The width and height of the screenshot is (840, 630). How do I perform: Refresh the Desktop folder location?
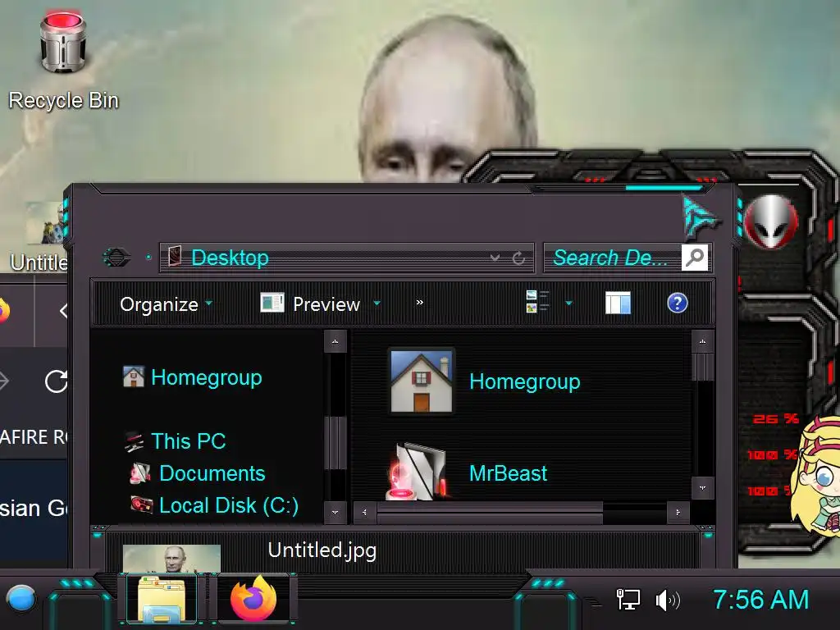518,258
